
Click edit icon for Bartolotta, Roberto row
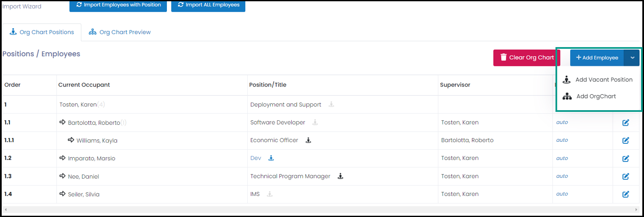coord(626,123)
